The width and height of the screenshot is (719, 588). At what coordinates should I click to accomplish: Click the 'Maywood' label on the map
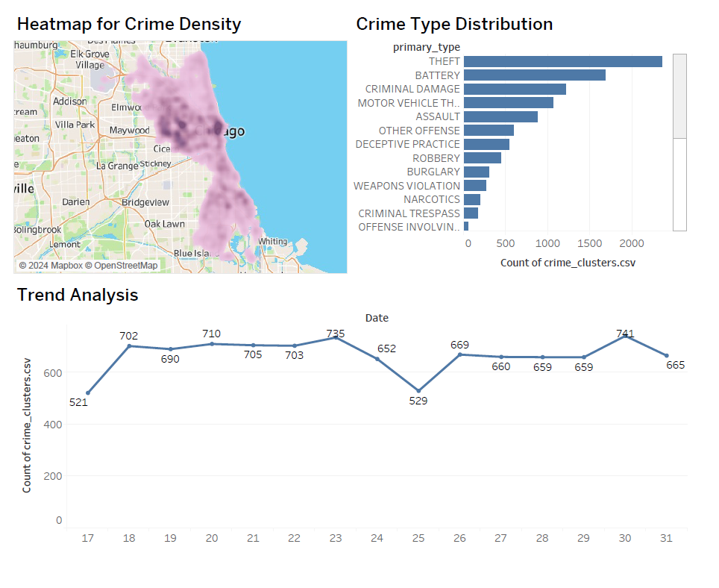(129, 131)
